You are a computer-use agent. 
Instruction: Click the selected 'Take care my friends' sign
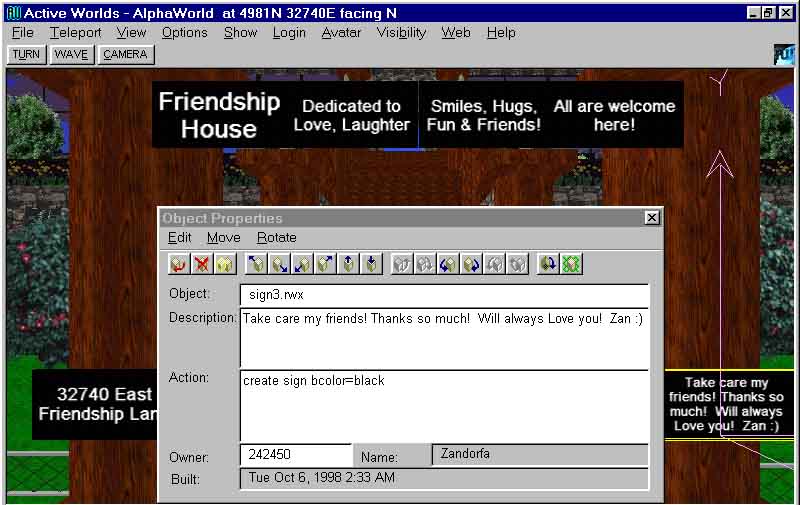[727, 404]
